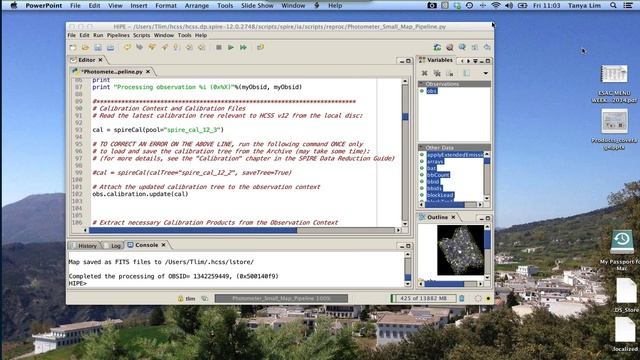Open a file using the folder toolbar icon
Screen dimensions: 640x360
click(85, 47)
